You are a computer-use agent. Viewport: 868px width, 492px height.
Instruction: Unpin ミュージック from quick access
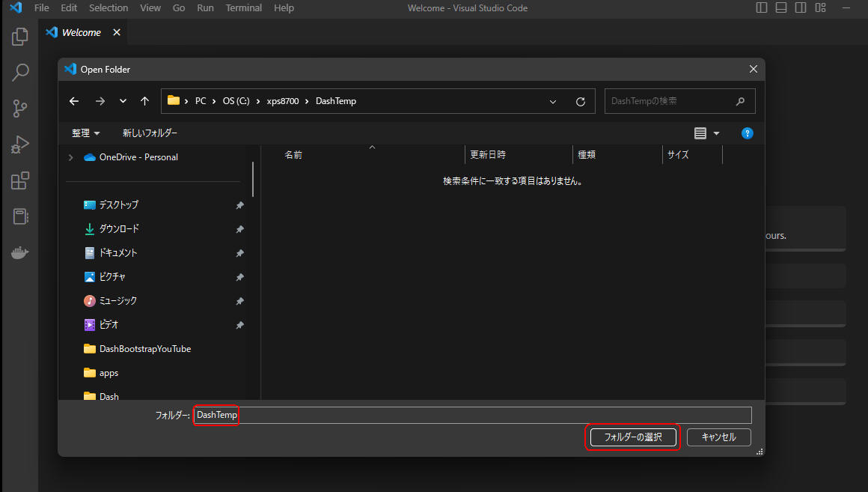click(239, 301)
